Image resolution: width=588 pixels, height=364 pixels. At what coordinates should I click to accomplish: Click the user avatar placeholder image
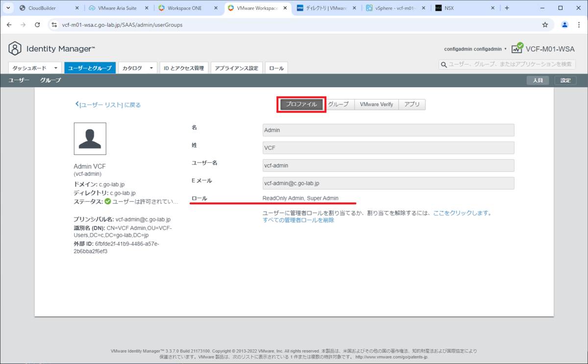click(90, 139)
